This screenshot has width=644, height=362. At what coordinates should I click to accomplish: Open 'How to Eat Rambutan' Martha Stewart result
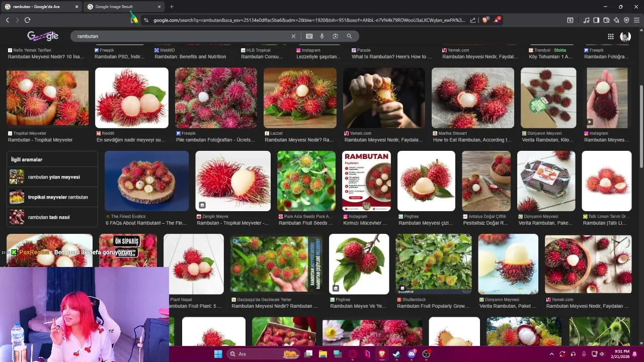click(472, 140)
